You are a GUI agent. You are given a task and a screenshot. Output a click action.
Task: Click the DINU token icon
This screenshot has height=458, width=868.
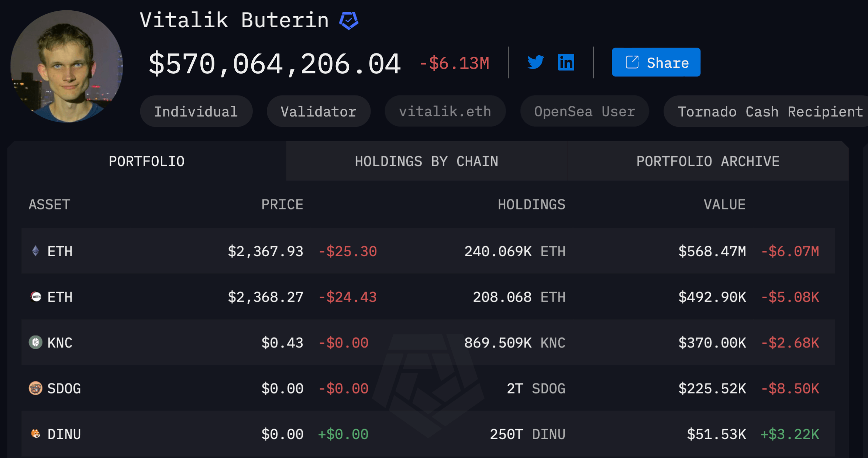click(x=35, y=434)
